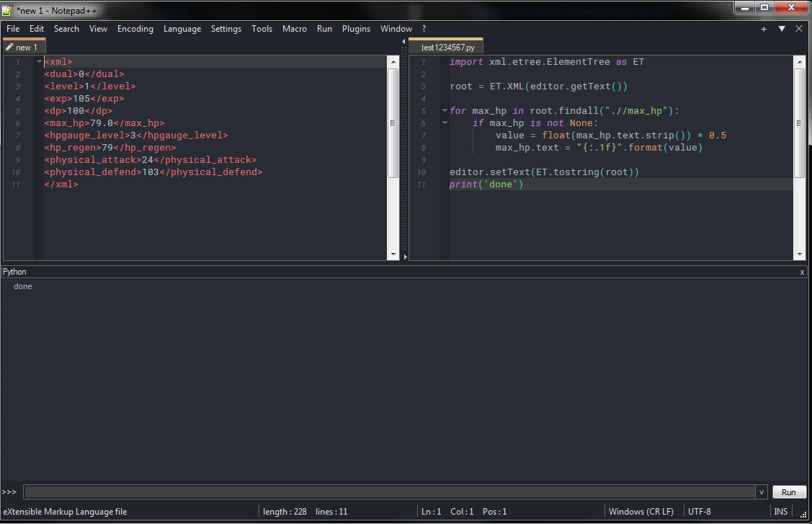Screen dimensions: 812x524
Task: Click the closing </xml> tag line
Action: (x=61, y=185)
